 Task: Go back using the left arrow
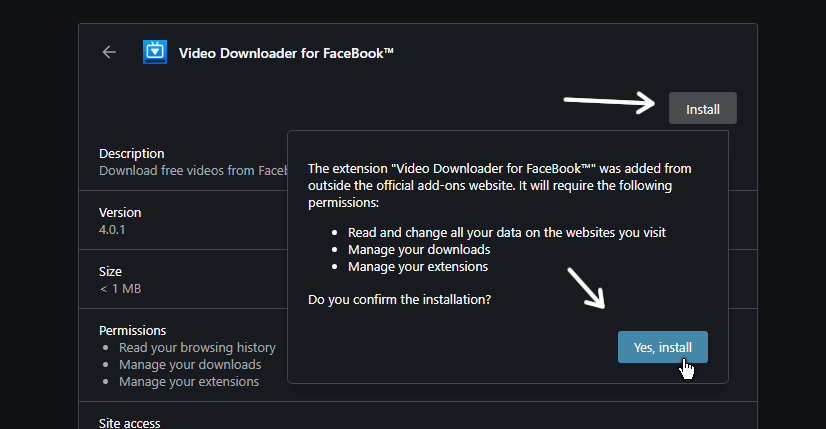tap(109, 52)
